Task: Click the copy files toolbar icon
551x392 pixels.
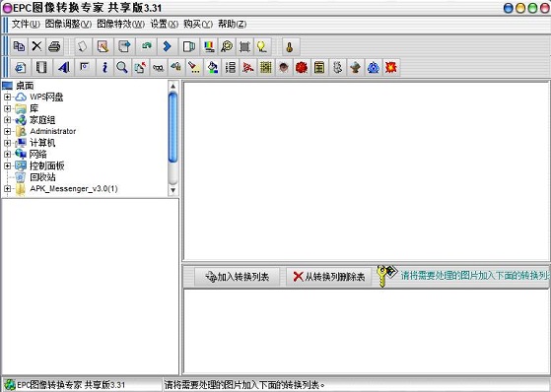Action: point(19,46)
